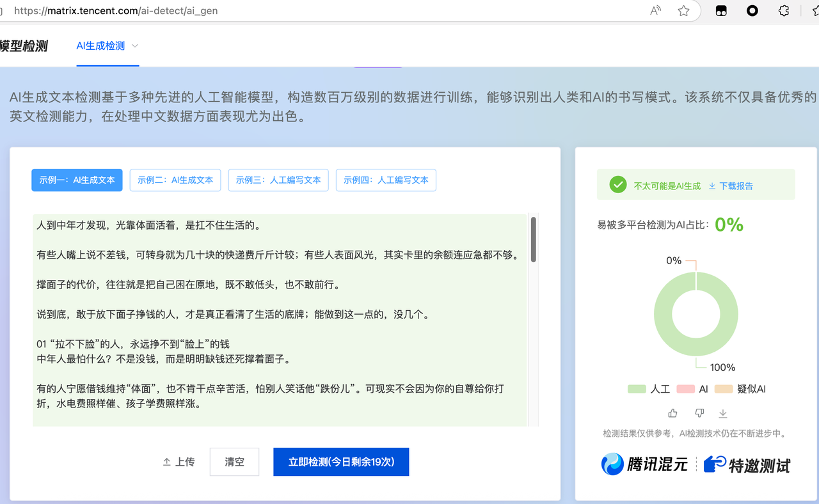Click the 易被多平台检测为AI占比 label
This screenshot has width=819, height=504.
click(x=653, y=225)
